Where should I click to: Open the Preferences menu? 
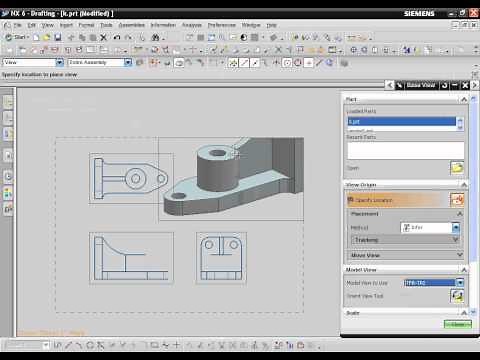click(222, 25)
